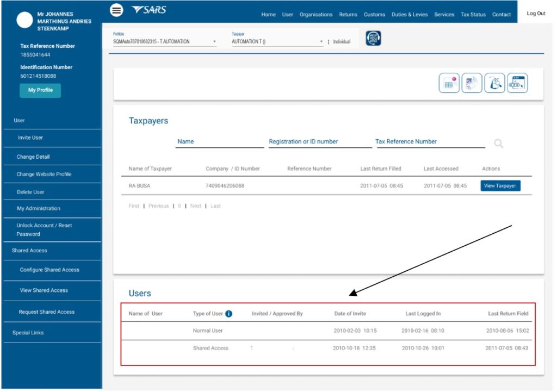Image resolution: width=557 pixels, height=392 pixels.
Task: Click the Help-You-eFile icon near the Taxpayer dropdown
Action: [373, 38]
